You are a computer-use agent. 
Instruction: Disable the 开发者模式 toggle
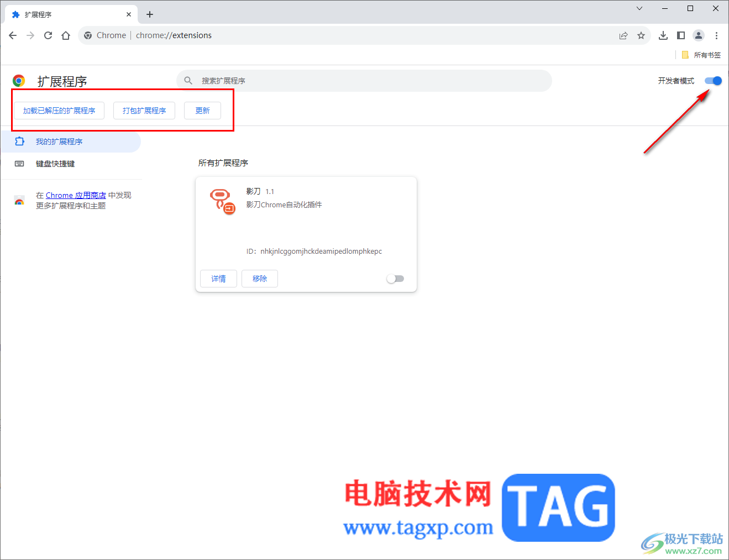(713, 80)
